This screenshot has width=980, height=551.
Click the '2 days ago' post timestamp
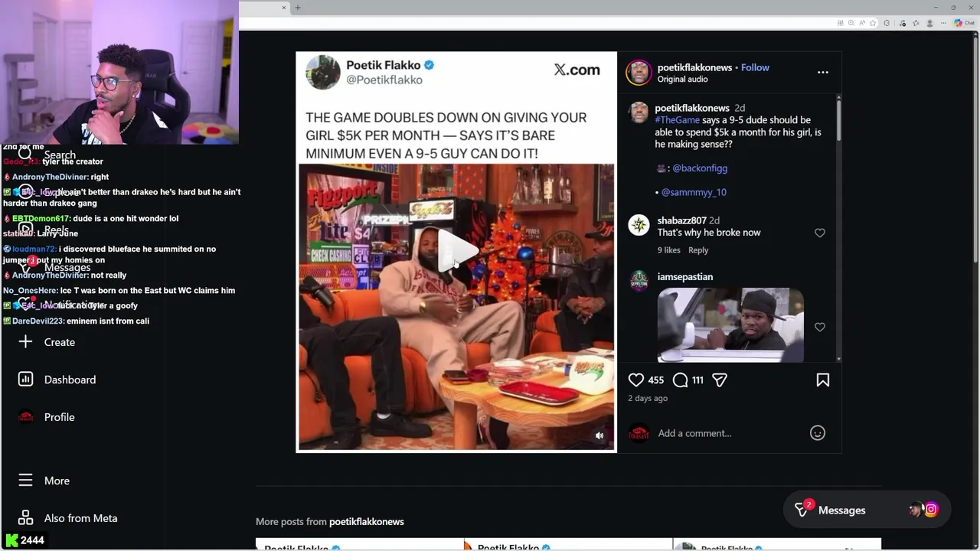(x=648, y=399)
